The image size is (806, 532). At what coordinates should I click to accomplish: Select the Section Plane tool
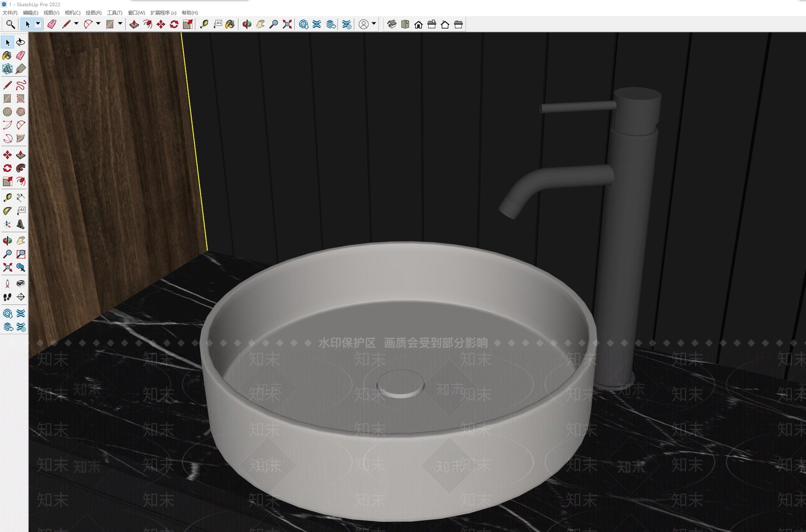[21, 297]
